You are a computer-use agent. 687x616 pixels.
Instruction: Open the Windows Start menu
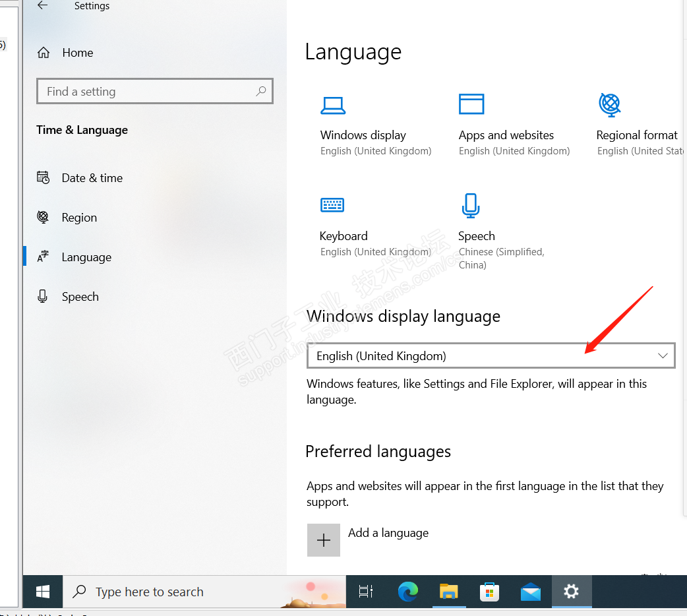[x=42, y=592]
